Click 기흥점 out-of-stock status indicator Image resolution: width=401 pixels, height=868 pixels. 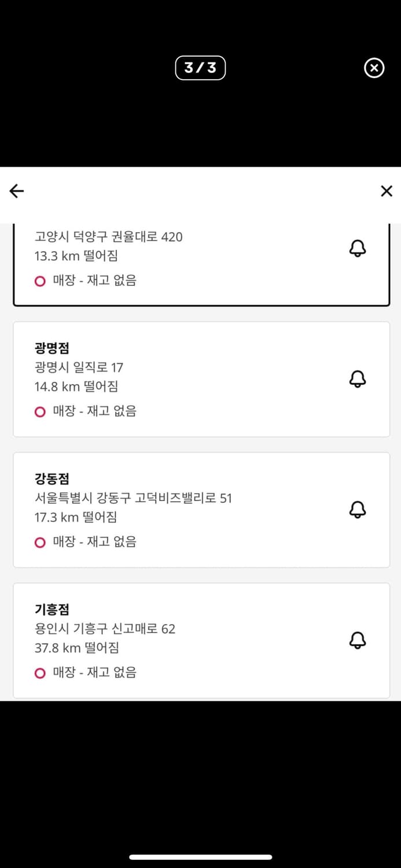(86, 673)
